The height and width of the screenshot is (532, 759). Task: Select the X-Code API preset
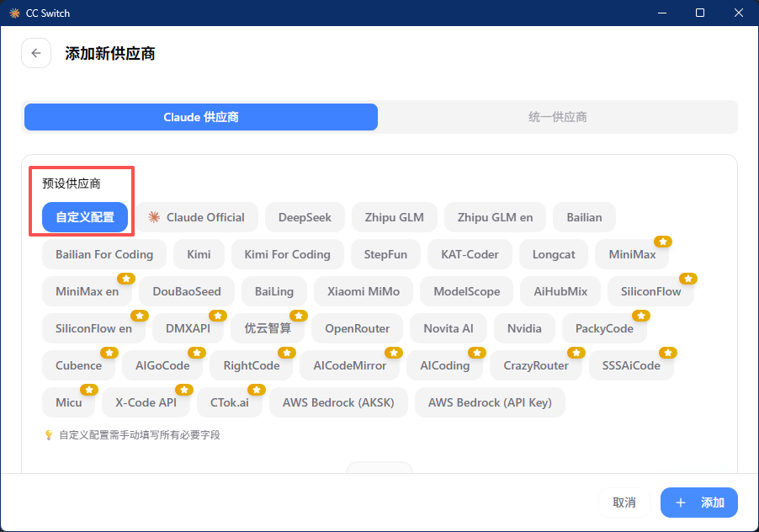coord(146,402)
